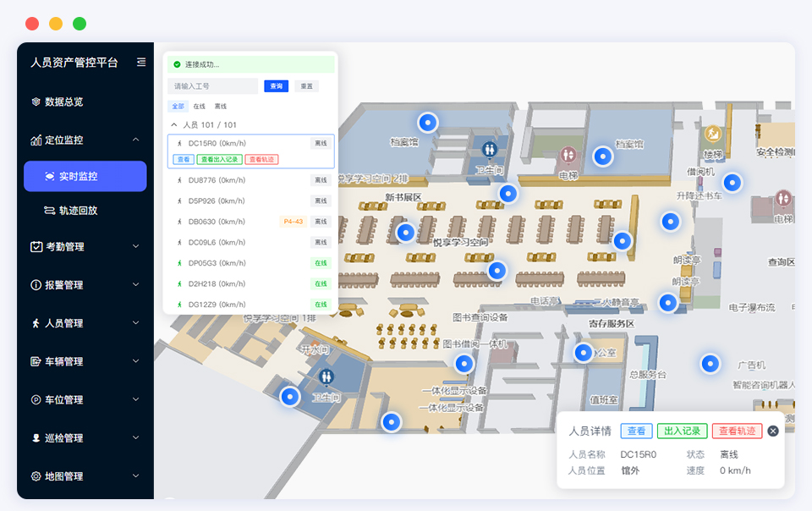Click the 考勤管理 calendar icon

tap(36, 247)
